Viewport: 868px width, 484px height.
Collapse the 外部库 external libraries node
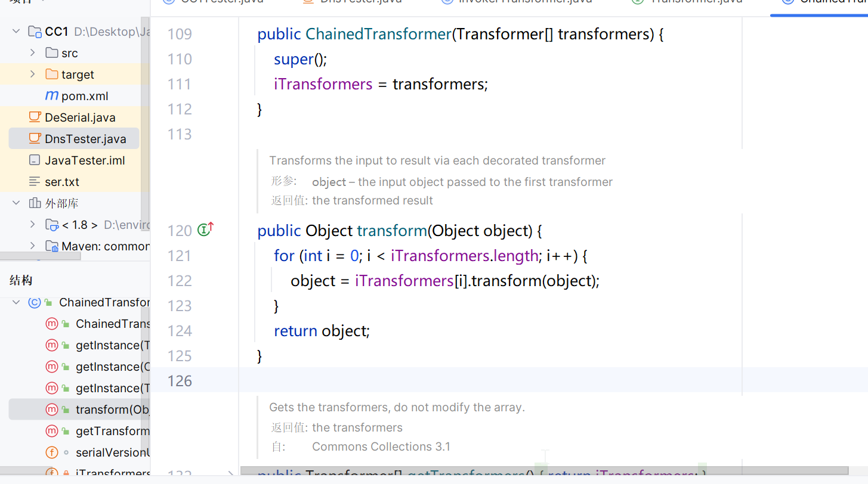[x=16, y=203]
